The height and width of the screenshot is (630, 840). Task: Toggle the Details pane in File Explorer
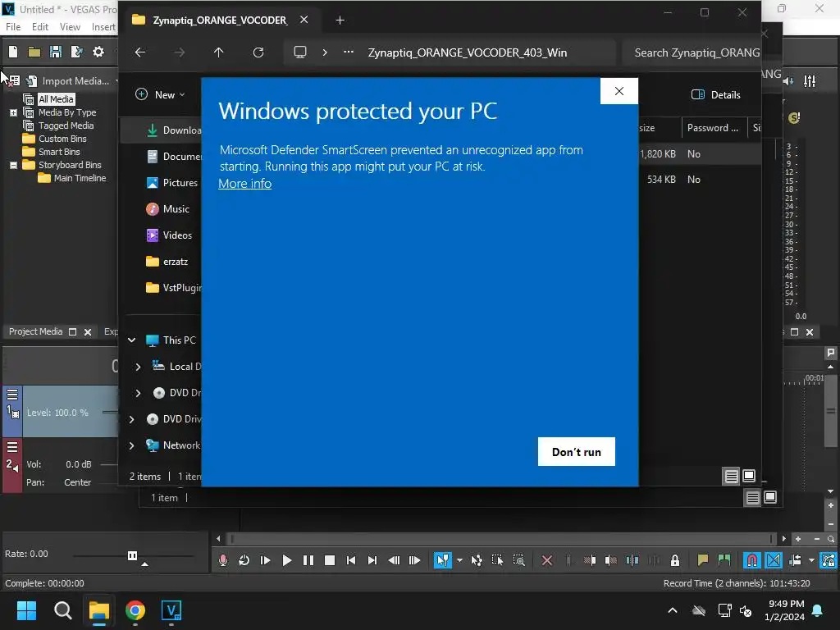(715, 95)
